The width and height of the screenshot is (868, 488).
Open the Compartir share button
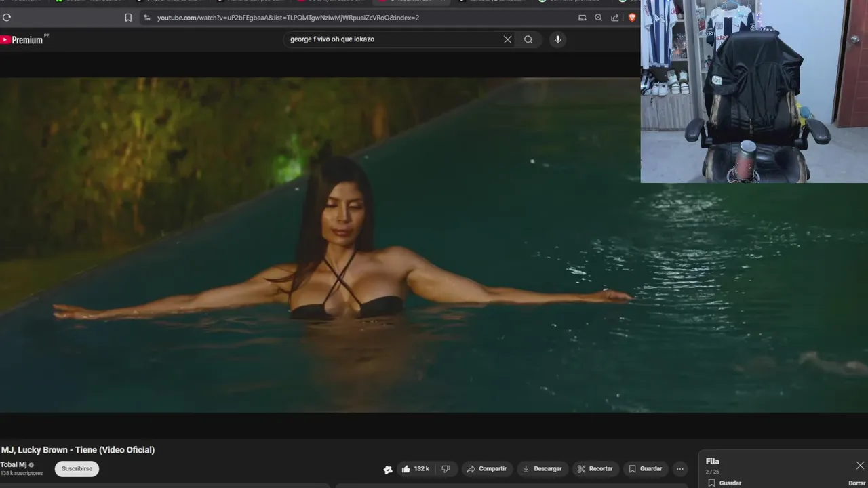pyautogui.click(x=487, y=469)
